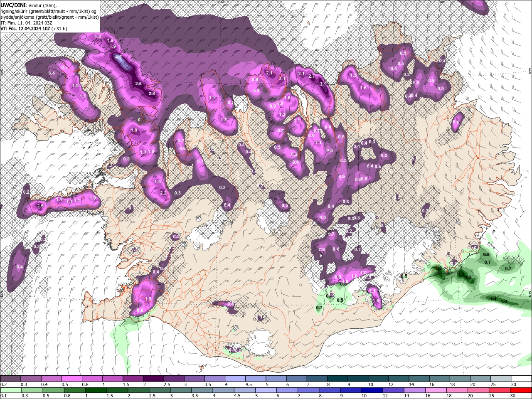Viewport: 532px width, 399px height.
Task: Click the bright pink 0.5–0.8 swatch in the top legend row
Action: [x=71, y=379]
